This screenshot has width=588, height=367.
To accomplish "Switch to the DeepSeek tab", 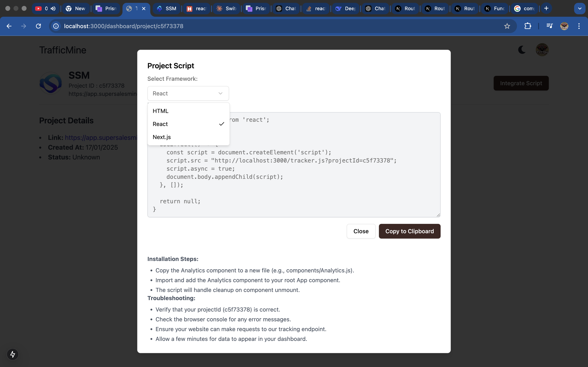I will (x=345, y=9).
